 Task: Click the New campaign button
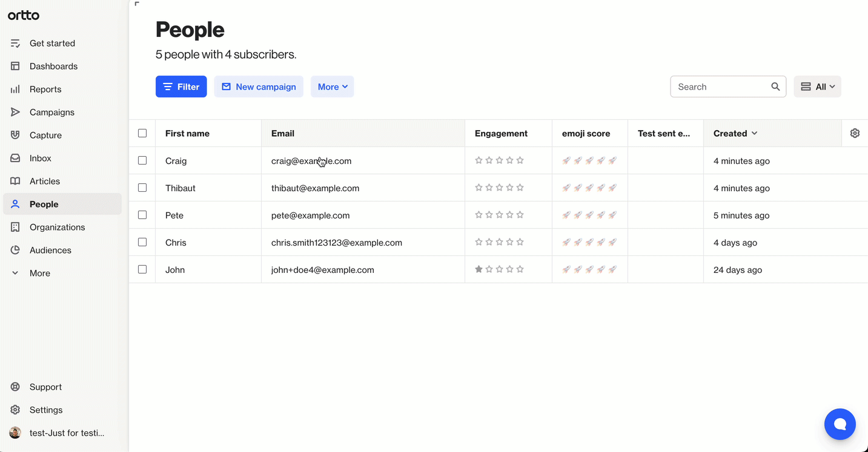point(259,87)
